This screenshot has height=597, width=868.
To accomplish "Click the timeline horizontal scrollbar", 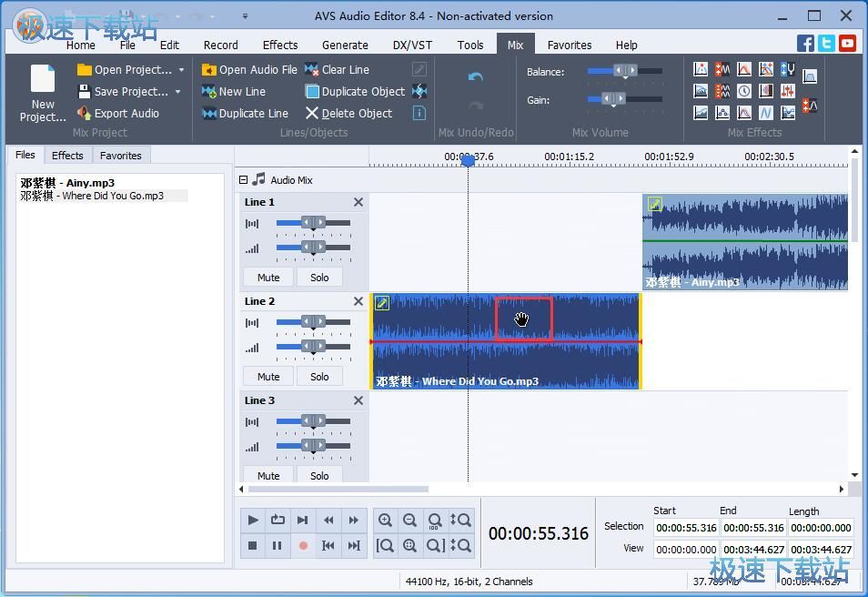I will tap(338, 489).
